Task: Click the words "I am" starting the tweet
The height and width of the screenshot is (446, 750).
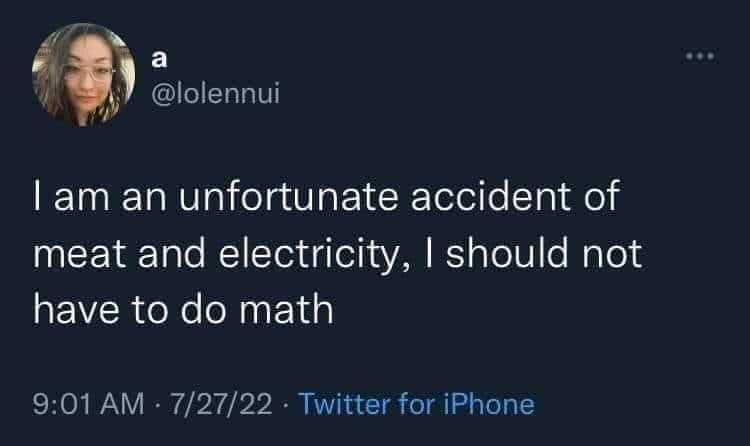Action: point(71,196)
